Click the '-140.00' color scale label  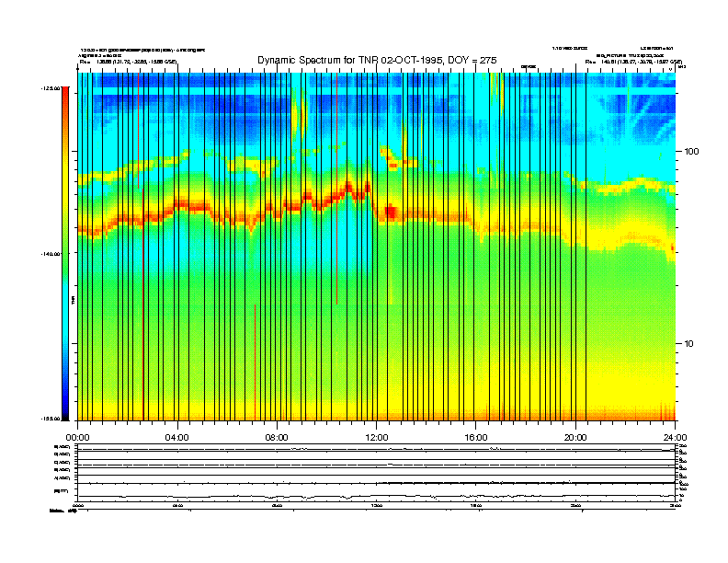(x=51, y=254)
